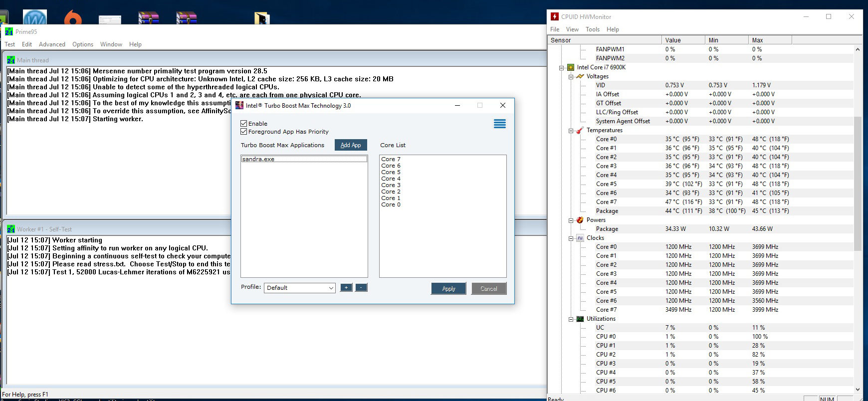Image resolution: width=868 pixels, height=401 pixels.
Task: Click the Powers flame icon
Action: 580,220
